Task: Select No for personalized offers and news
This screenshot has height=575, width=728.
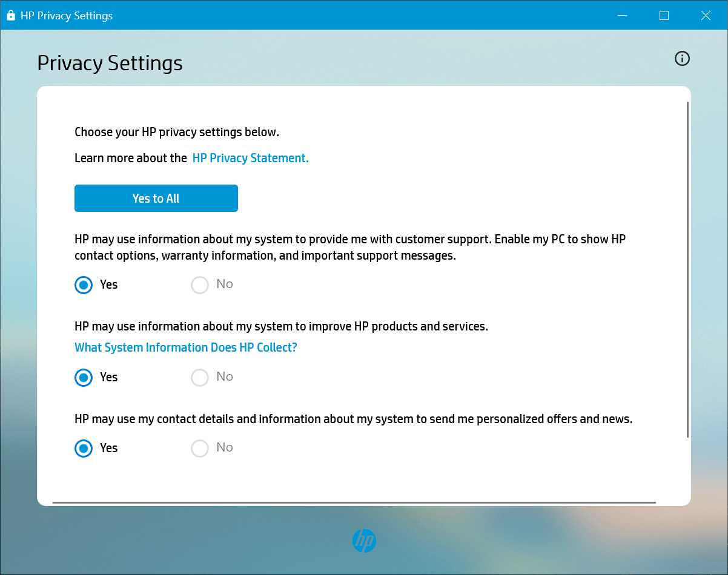Action: (200, 448)
